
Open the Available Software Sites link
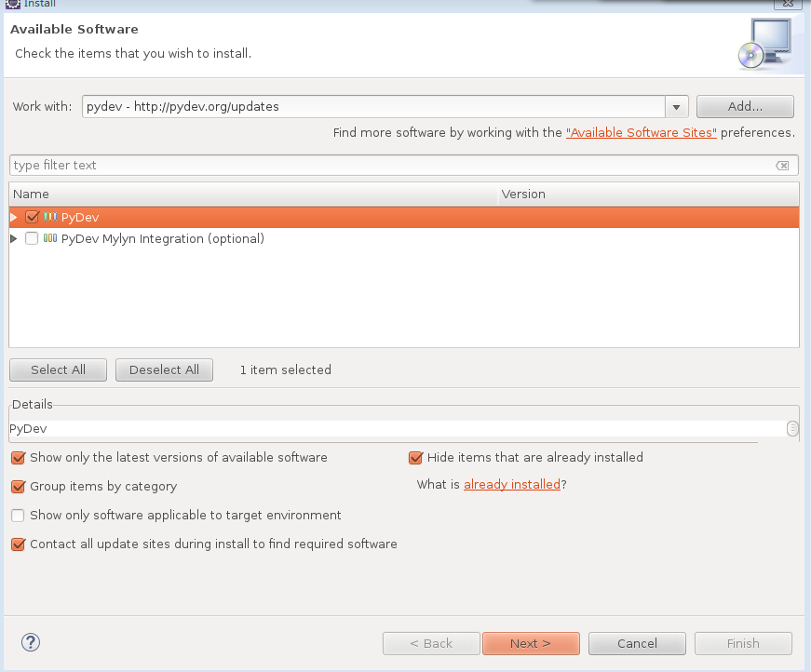pyautogui.click(x=641, y=133)
